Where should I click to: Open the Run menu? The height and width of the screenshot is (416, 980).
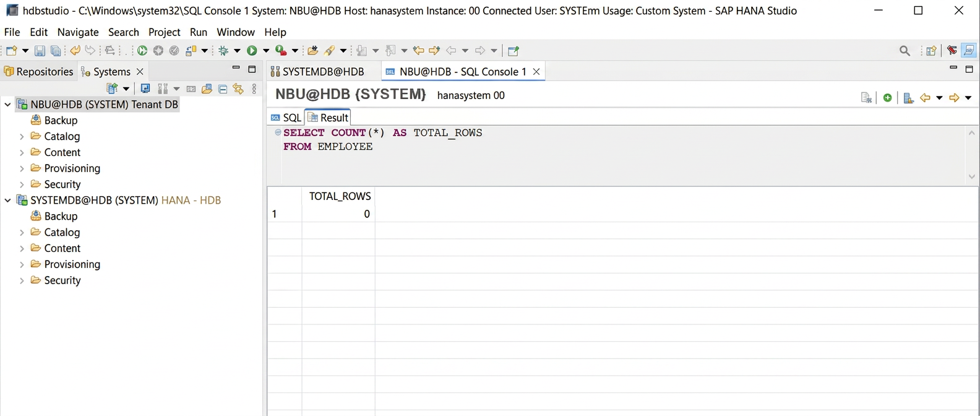[199, 32]
